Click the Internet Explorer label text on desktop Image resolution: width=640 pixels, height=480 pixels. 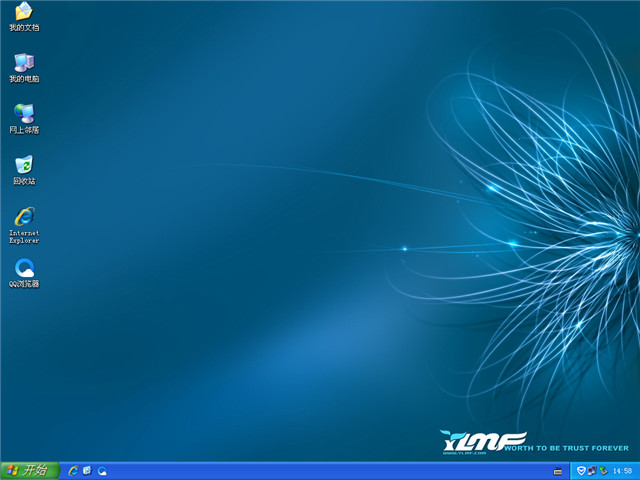pos(24,236)
